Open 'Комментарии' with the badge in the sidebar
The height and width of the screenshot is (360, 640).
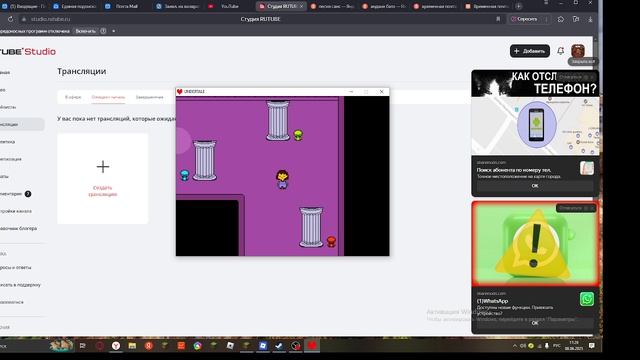16,194
